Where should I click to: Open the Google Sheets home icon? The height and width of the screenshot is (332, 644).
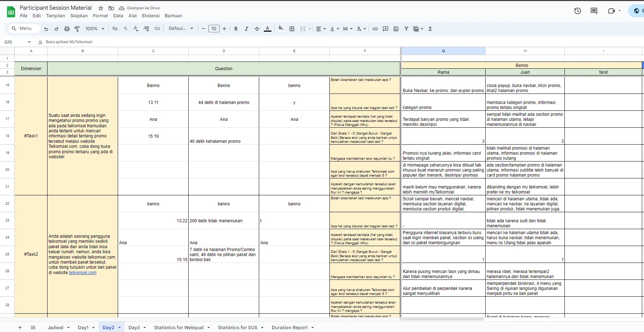tap(11, 12)
